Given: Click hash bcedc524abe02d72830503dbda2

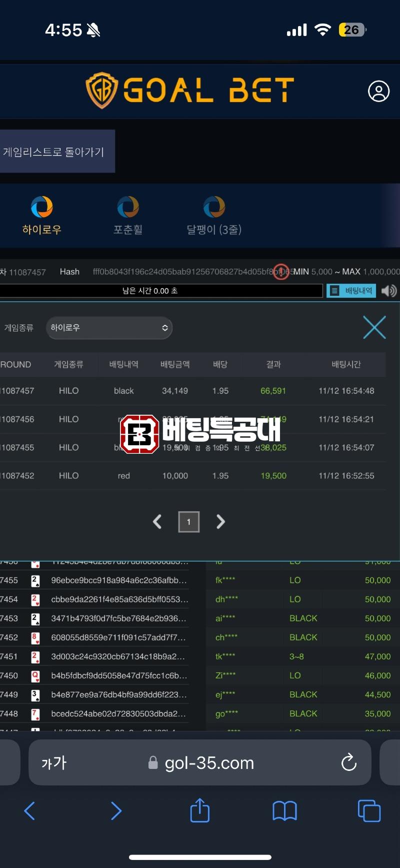Looking at the screenshot, I should coord(118,713).
